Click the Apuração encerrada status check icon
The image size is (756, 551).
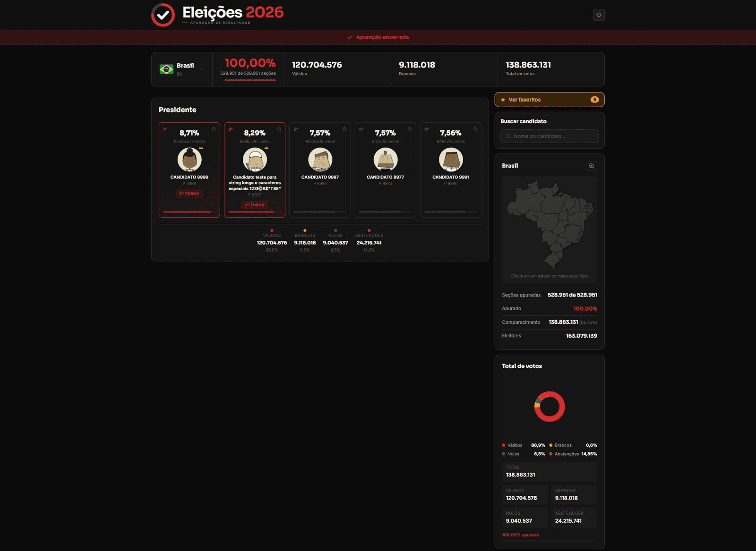click(350, 37)
